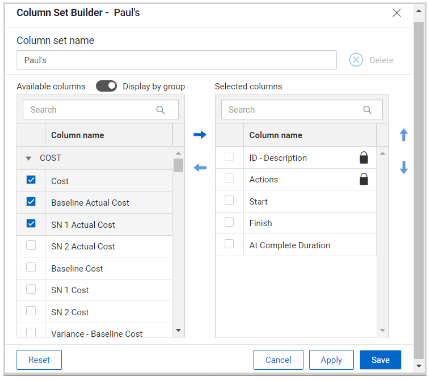Click the Selected columns list scroll down arrow
429x380 pixels.
click(382, 330)
